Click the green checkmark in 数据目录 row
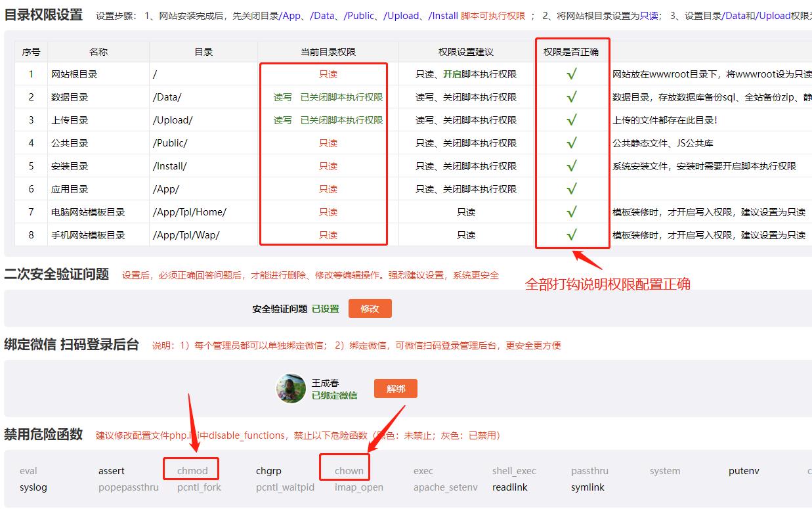This screenshot has width=812, height=509. [x=572, y=97]
